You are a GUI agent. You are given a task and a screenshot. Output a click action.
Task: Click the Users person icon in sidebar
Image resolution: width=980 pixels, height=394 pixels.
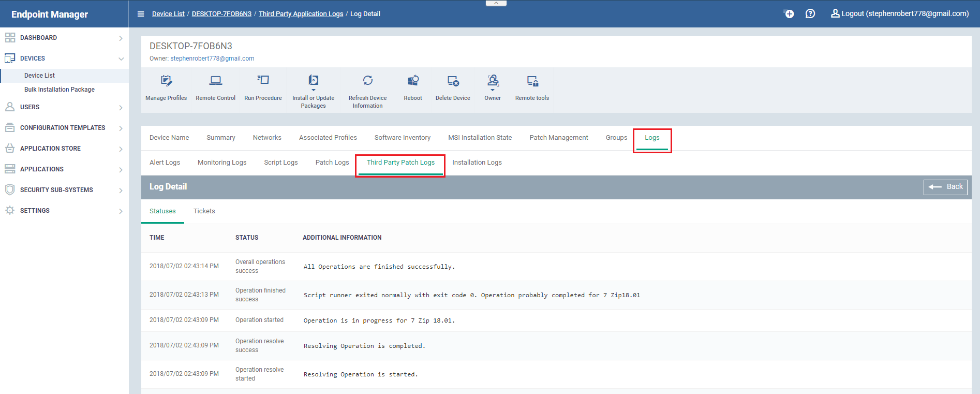(x=10, y=107)
